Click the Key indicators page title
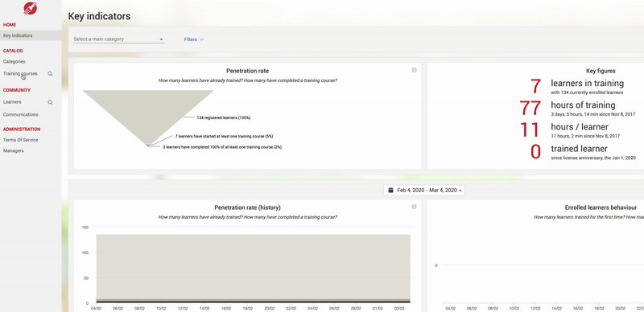 (x=99, y=16)
